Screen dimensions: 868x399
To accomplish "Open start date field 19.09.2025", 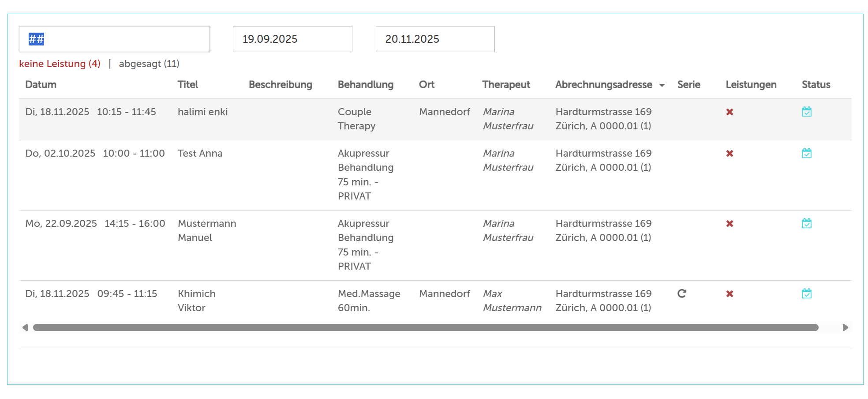I will tap(292, 39).
